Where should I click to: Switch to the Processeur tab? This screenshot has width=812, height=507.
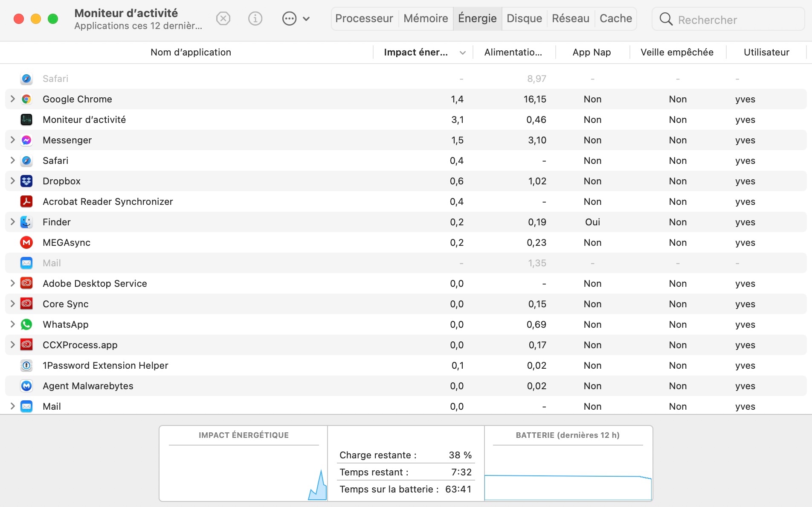point(364,19)
